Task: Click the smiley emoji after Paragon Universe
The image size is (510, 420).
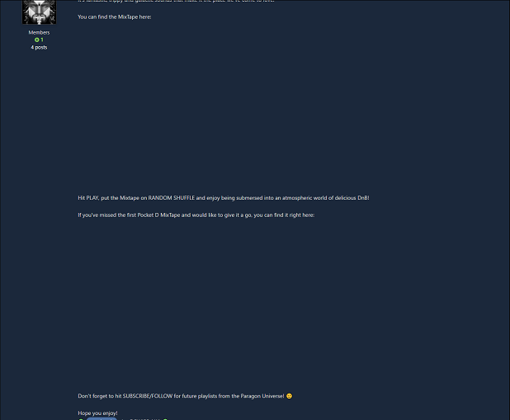Action: tap(289, 396)
